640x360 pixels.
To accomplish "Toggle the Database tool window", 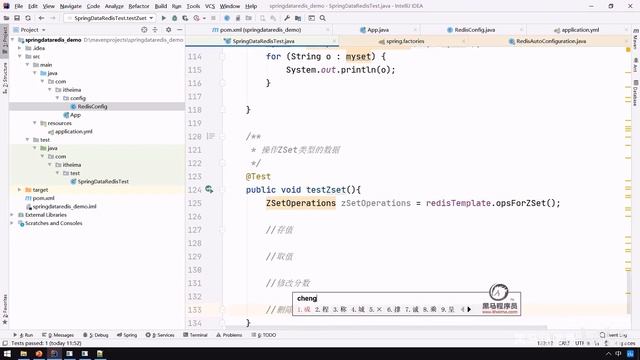I will pyautogui.click(x=635, y=93).
